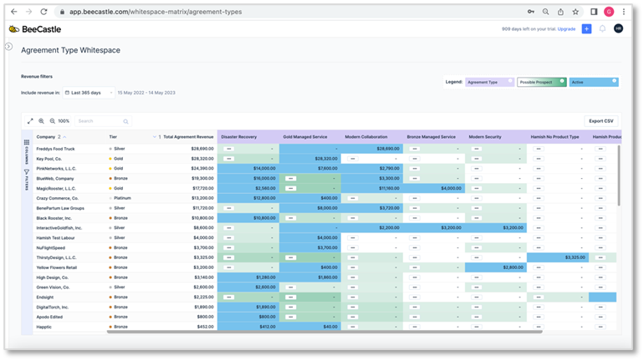Toggle the dash button in Endsight Disaster Recovery cell
The image size is (644, 361).
229,297
